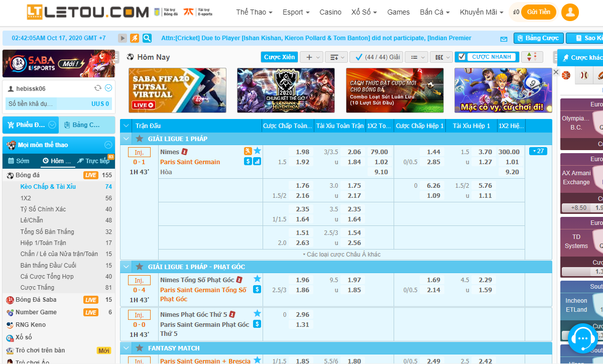Open the DEC odds format dropdown
Image resolution: width=603 pixels, height=364 pixels.
442,57
